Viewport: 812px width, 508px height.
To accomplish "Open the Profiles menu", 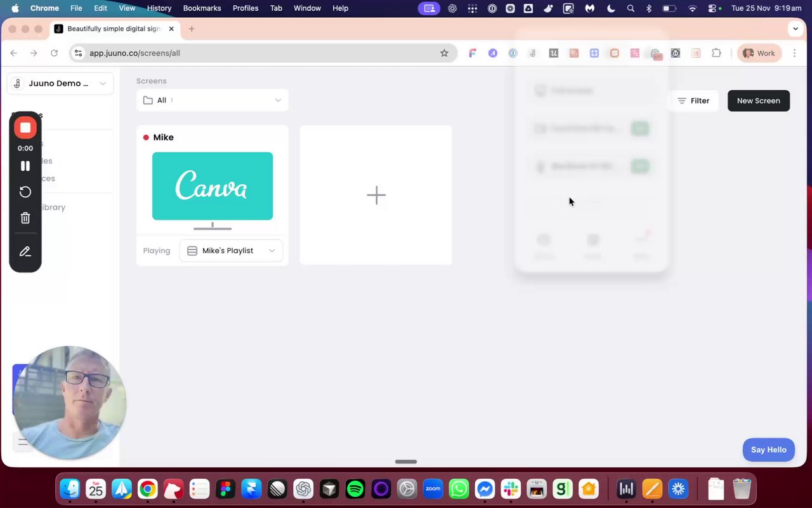I will [246, 8].
